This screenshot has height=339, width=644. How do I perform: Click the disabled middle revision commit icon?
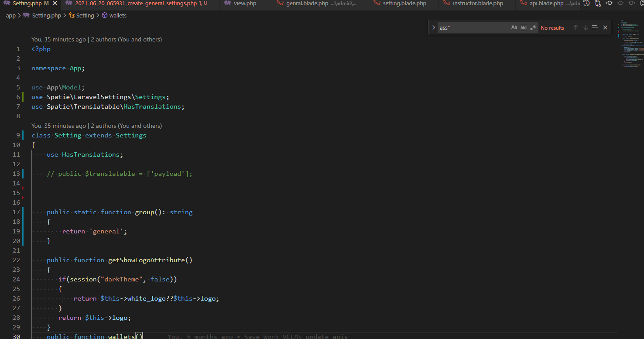point(620,3)
